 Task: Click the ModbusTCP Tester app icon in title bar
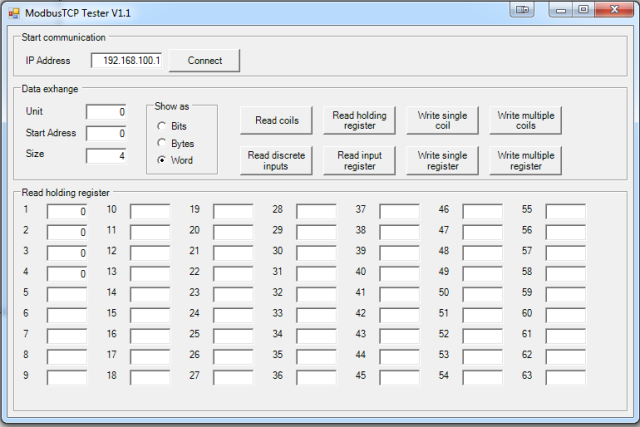click(13, 13)
